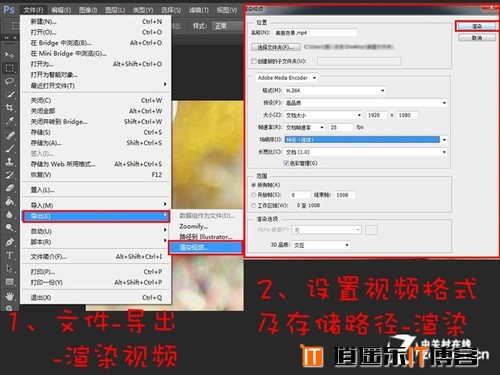Viewport: 500px width, 375px height.
Task: Select the Eraser tool
Action: [x=9, y=188]
